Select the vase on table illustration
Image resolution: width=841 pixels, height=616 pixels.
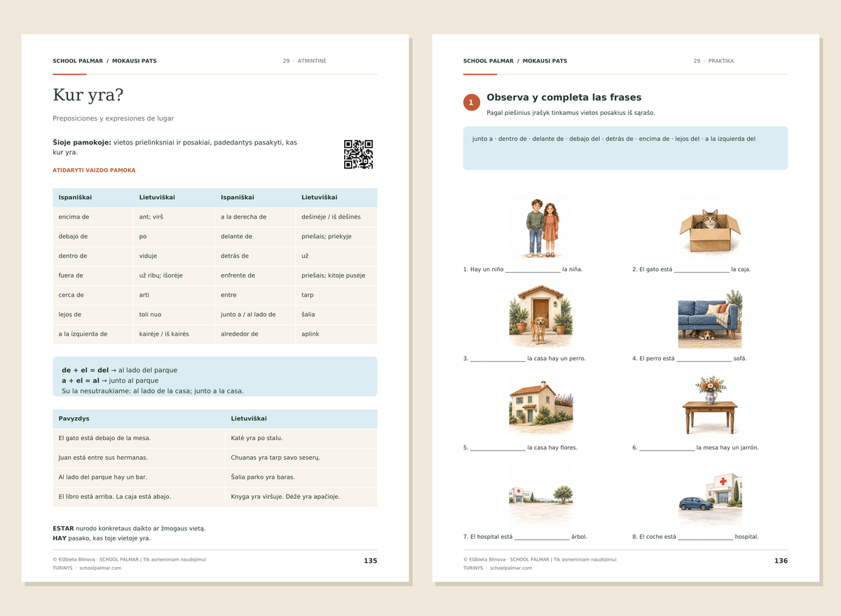coord(710,406)
